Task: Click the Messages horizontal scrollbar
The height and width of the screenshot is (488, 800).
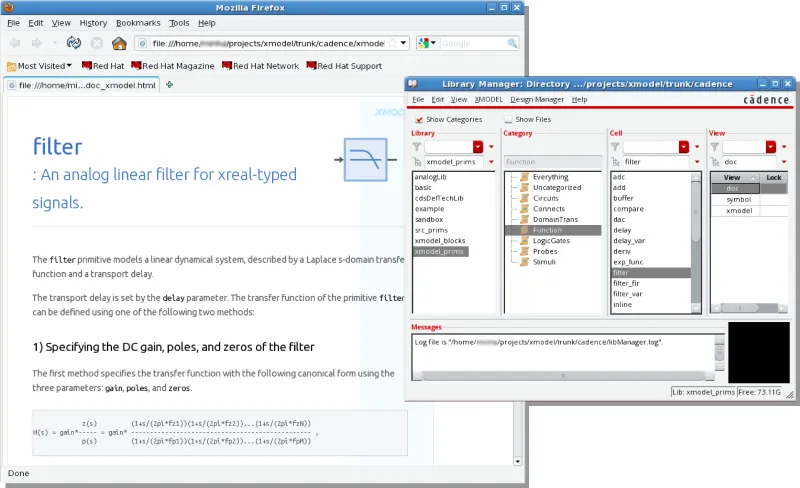Action: (x=563, y=376)
